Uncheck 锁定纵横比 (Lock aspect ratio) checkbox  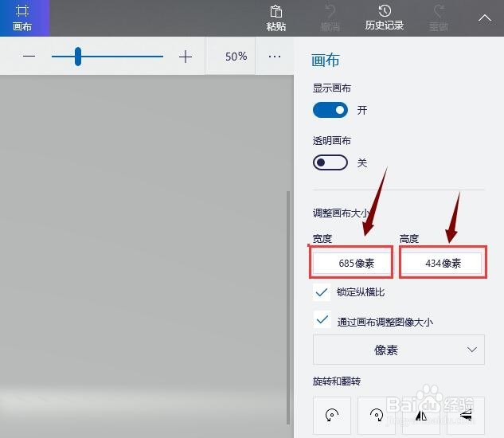[322, 292]
